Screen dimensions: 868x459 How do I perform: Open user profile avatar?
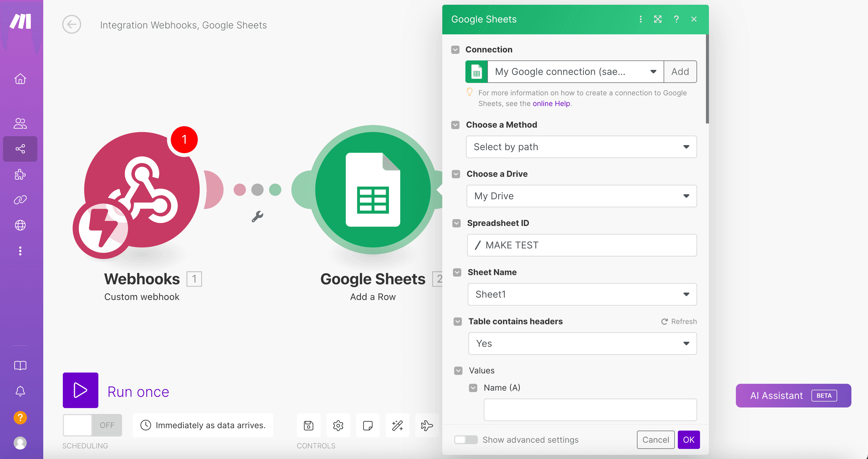click(x=20, y=443)
